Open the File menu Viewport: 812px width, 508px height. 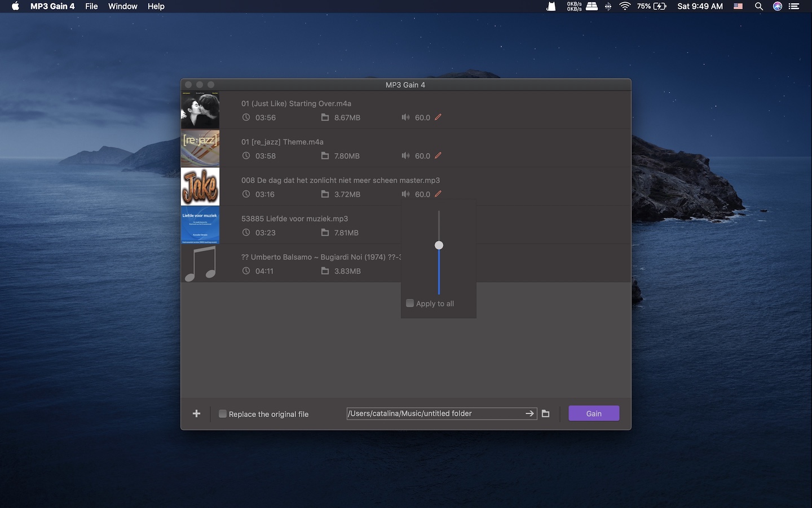click(x=91, y=6)
